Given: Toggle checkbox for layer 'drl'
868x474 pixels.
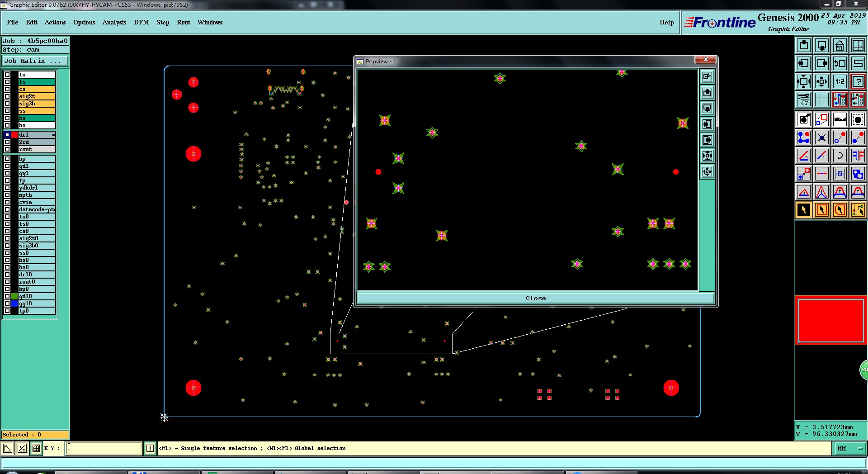Looking at the screenshot, I should [x=7, y=135].
